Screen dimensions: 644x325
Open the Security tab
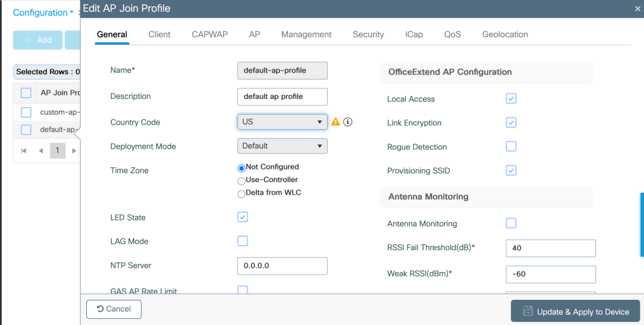pos(368,35)
